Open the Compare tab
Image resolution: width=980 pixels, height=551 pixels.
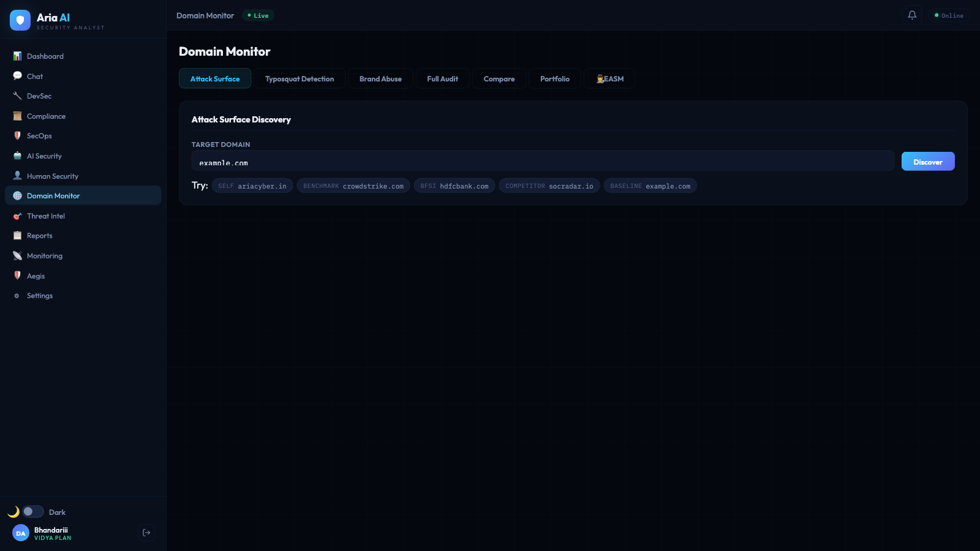499,78
